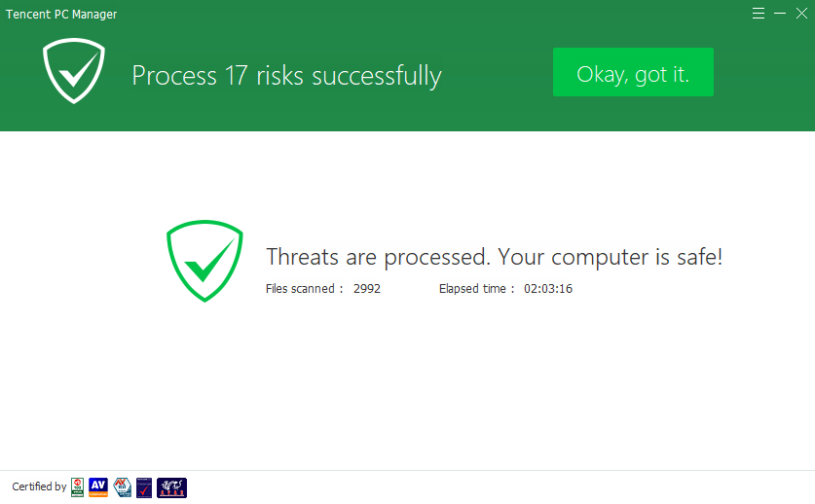Image resolution: width=815 pixels, height=504 pixels.
Task: Open the hamburger main menu
Action: tap(759, 14)
